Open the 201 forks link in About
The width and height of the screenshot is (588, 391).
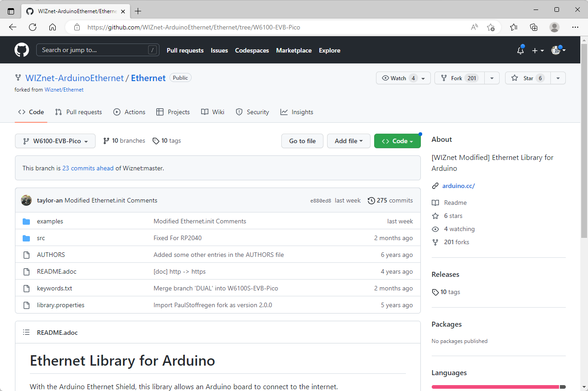pos(457,242)
